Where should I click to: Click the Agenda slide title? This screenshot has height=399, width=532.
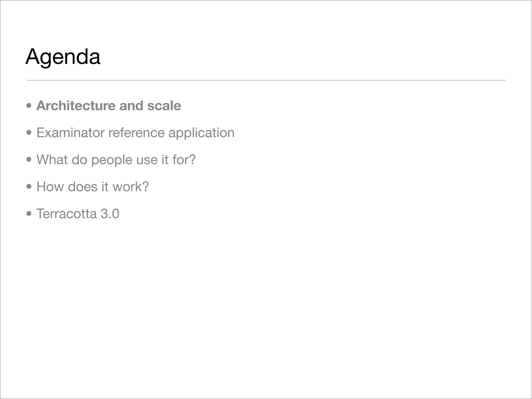(63, 57)
